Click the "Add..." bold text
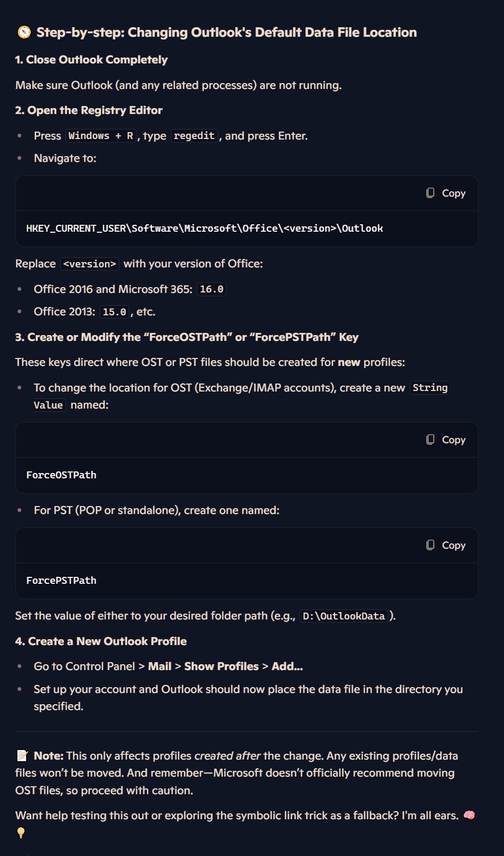This screenshot has height=856, width=504. (287, 666)
